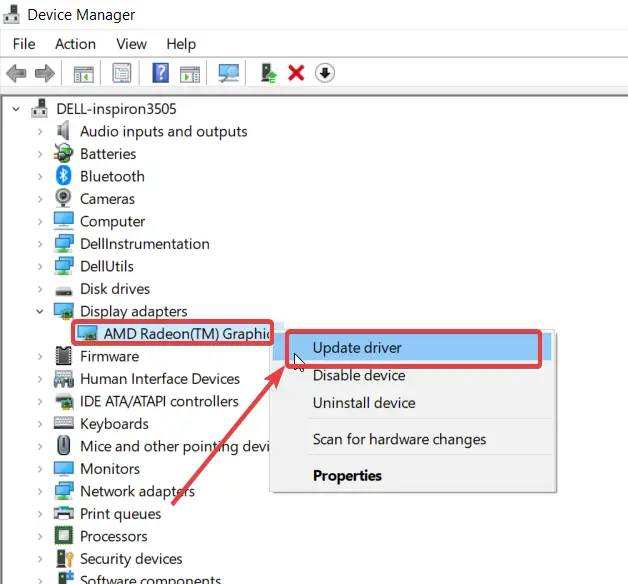Screen dimensions: 628x584
Task: Select the DellUtils tree item
Action: tap(107, 266)
